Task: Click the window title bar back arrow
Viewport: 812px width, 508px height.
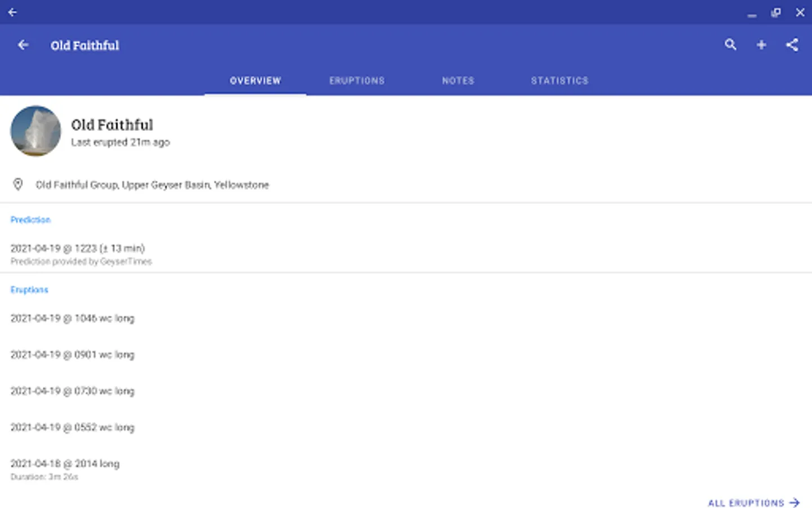Action: pos(12,12)
